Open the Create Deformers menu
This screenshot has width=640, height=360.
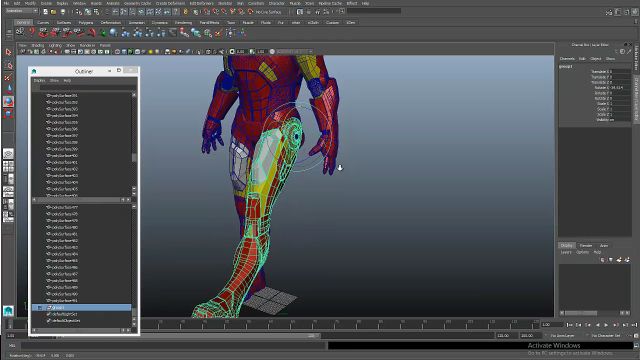tap(170, 3)
